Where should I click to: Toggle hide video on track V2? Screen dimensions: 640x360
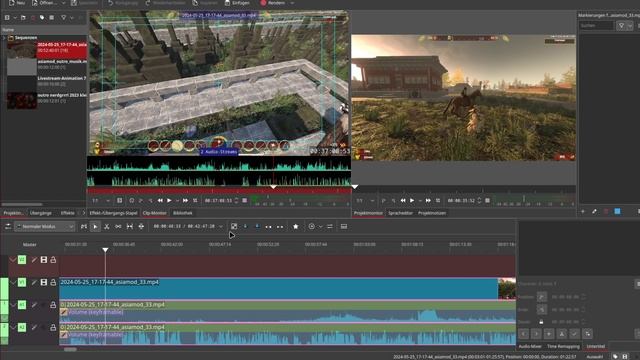pyautogui.click(x=44, y=260)
